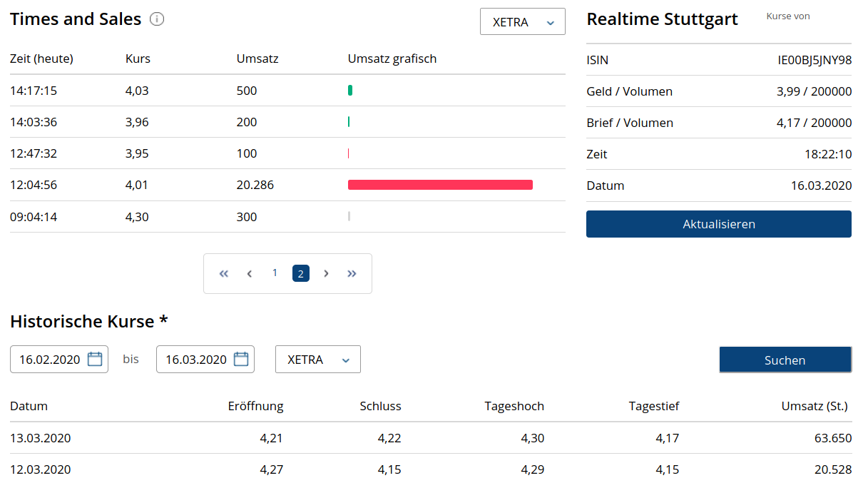Jump to last page with double right arrow

point(352,273)
